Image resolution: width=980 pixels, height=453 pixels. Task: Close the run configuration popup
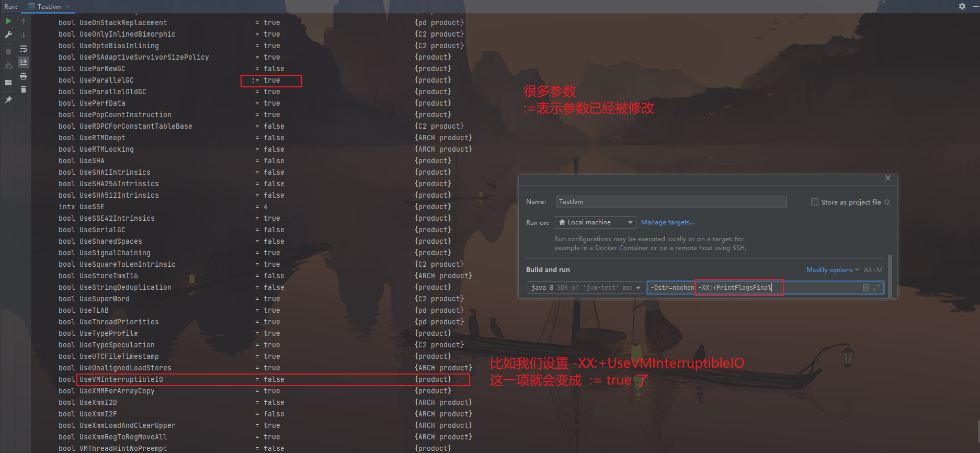(887, 178)
